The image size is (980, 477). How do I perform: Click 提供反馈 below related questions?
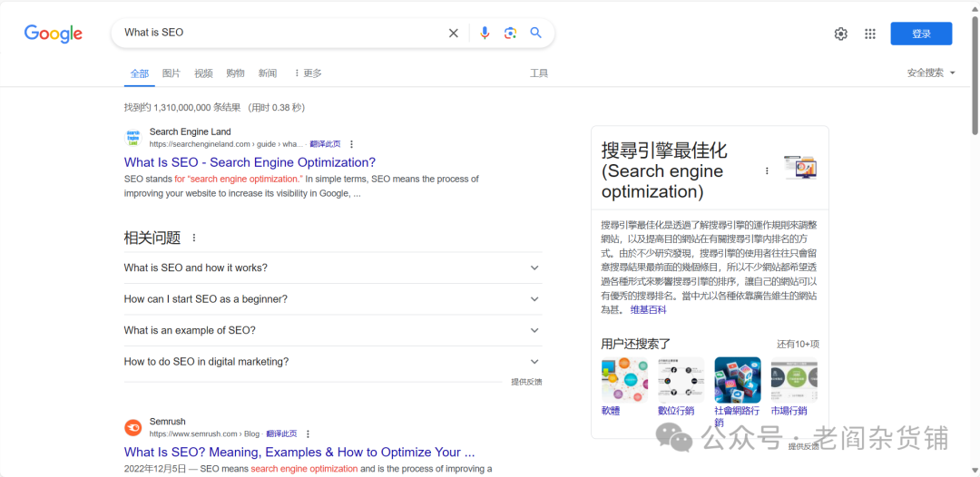pyautogui.click(x=526, y=382)
